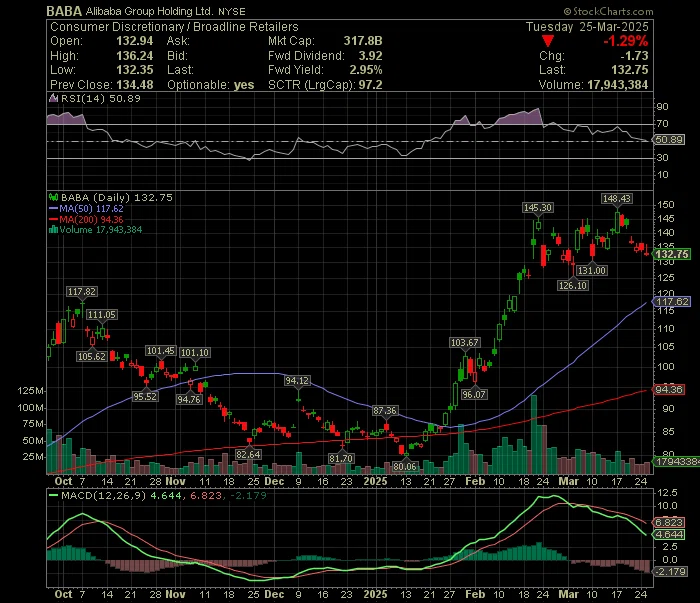The width and height of the screenshot is (700, 603).
Task: Click the -2.179 histogram tag
Action: (x=670, y=572)
